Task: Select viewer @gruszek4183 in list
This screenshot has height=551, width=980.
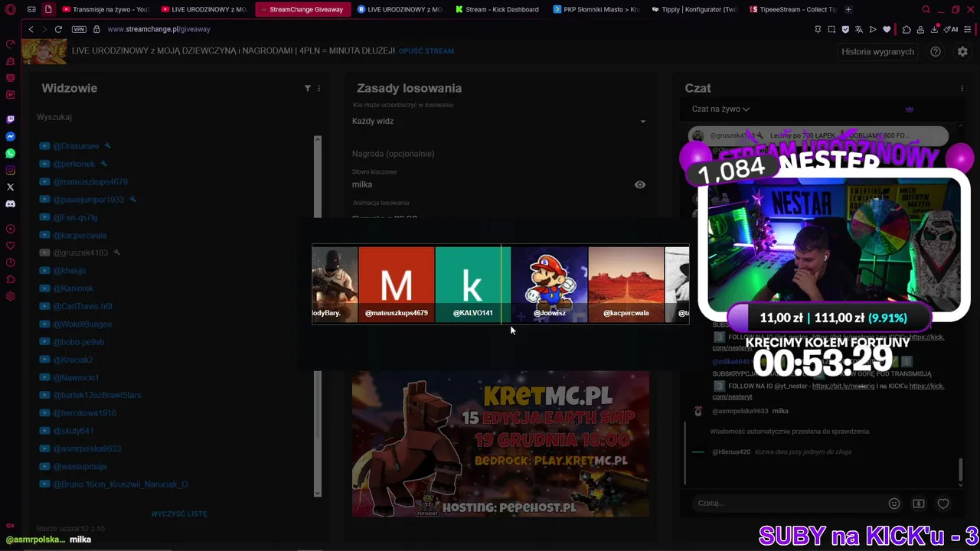Action: tap(80, 253)
